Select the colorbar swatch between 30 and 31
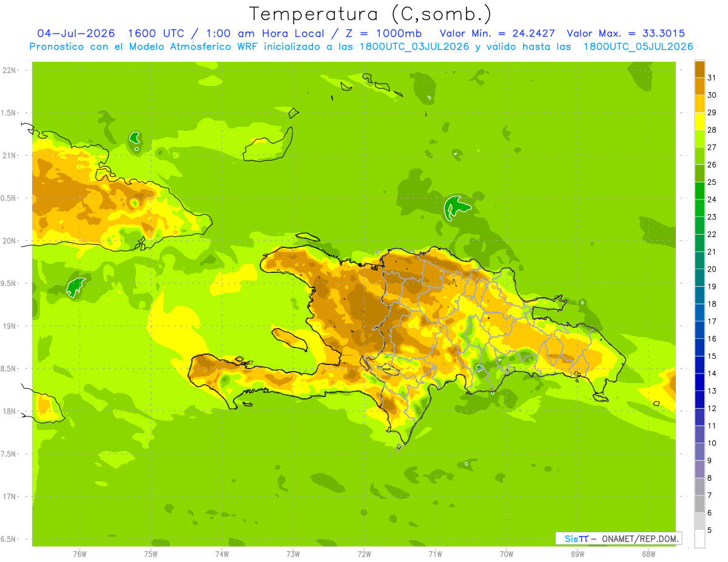 [x=699, y=86]
